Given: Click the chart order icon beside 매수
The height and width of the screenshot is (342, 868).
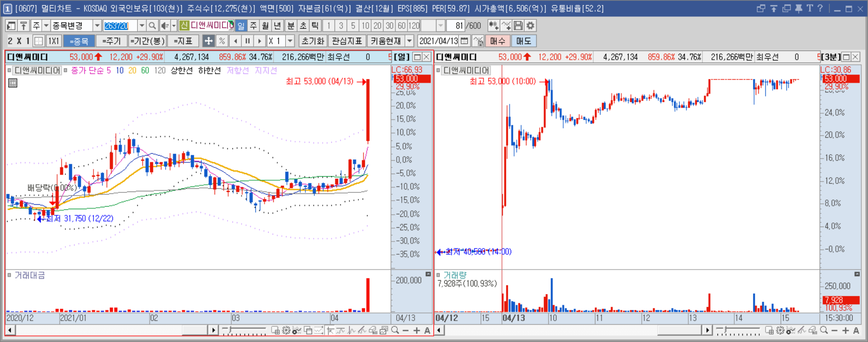Looking at the screenshot, I should (x=478, y=41).
